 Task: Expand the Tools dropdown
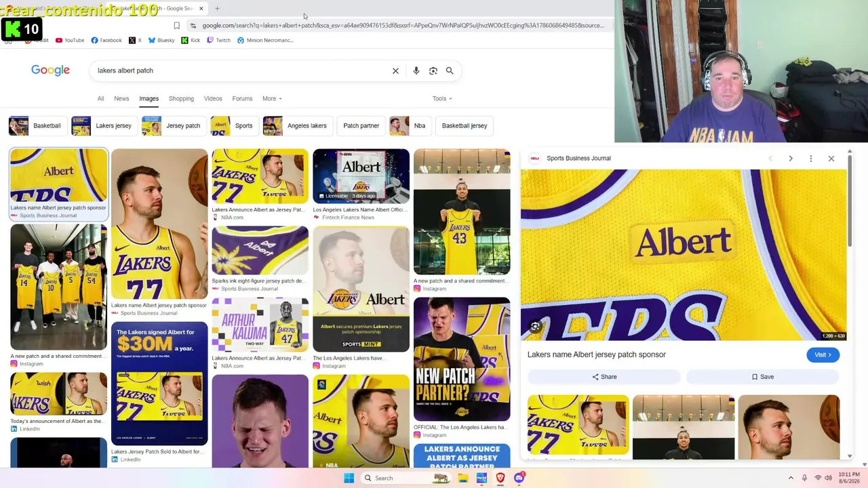pyautogui.click(x=442, y=99)
